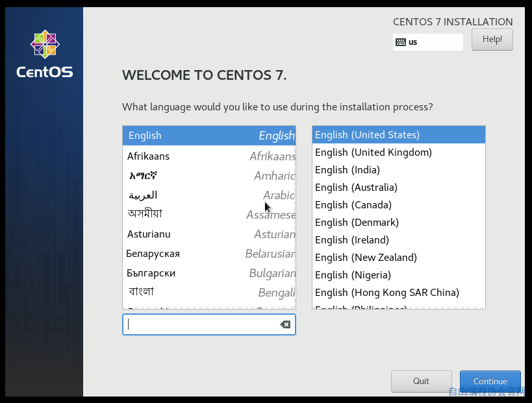Choose English (Australia) locale
The height and width of the screenshot is (403, 532).
pyautogui.click(x=399, y=188)
